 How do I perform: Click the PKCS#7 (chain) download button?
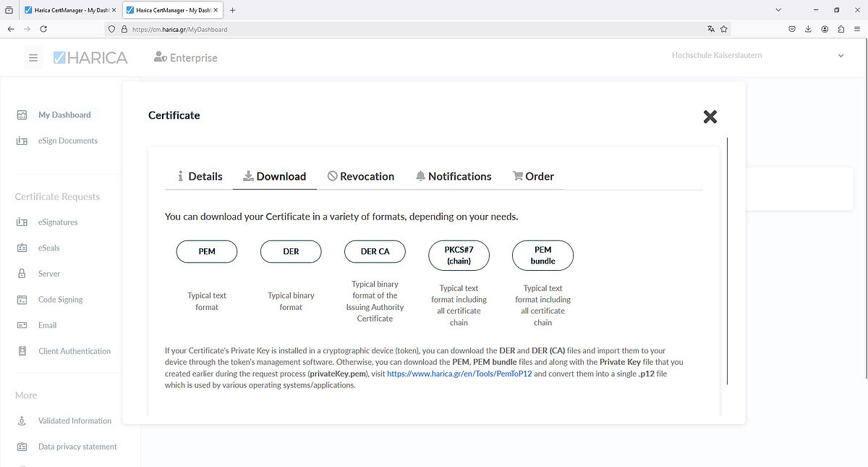coord(459,255)
